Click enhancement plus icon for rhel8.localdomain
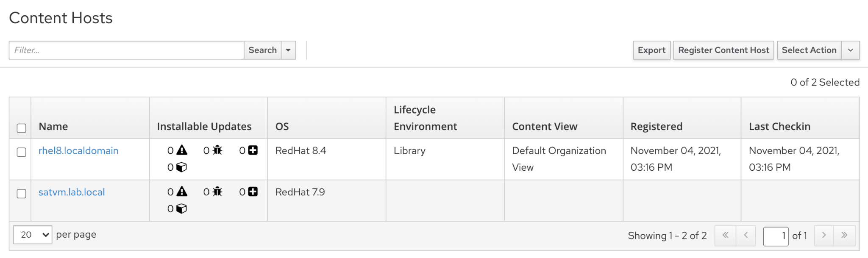868x258 pixels. click(253, 150)
